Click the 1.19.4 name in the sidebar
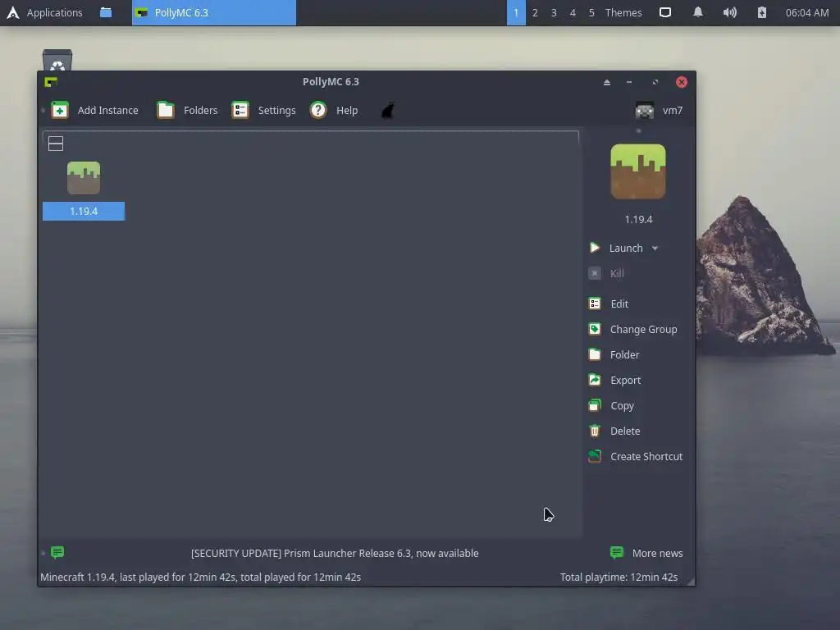 [638, 220]
